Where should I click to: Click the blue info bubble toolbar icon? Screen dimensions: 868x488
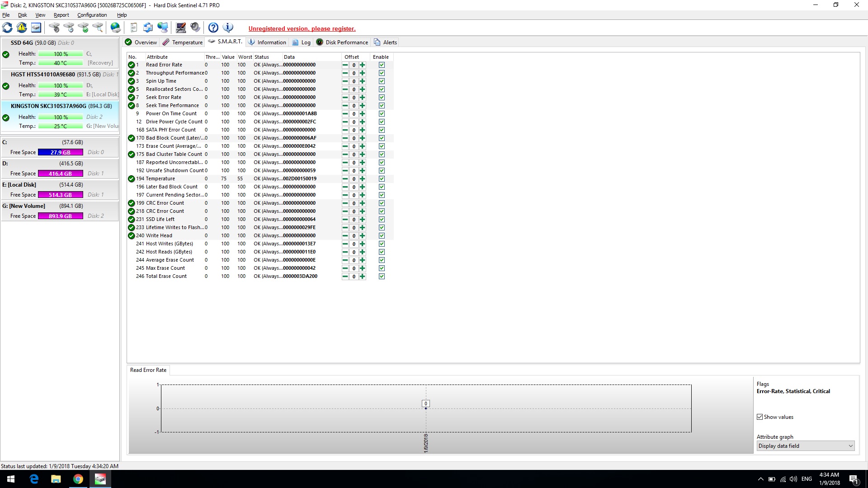click(228, 28)
